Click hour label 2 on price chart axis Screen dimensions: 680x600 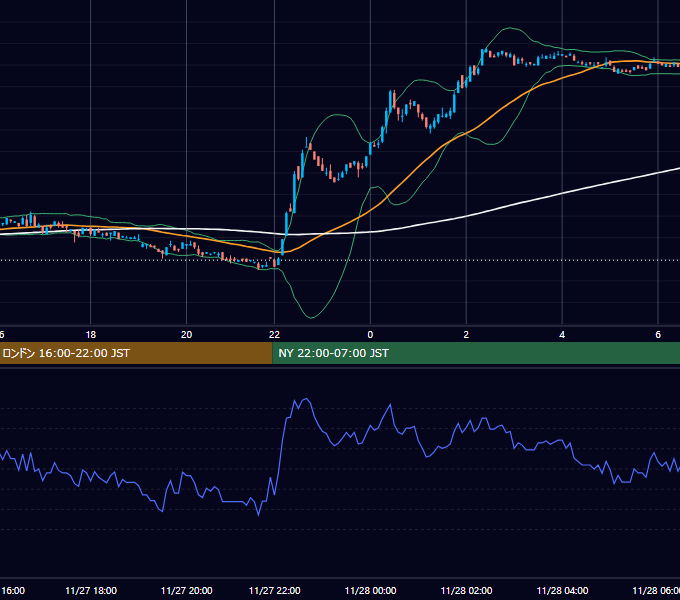466,335
